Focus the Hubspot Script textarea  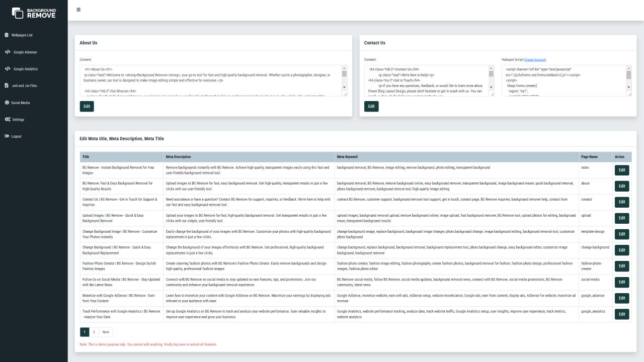click(567, 80)
